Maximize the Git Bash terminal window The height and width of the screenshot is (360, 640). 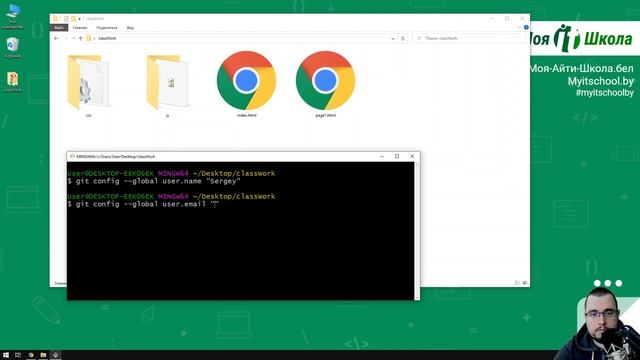397,156
